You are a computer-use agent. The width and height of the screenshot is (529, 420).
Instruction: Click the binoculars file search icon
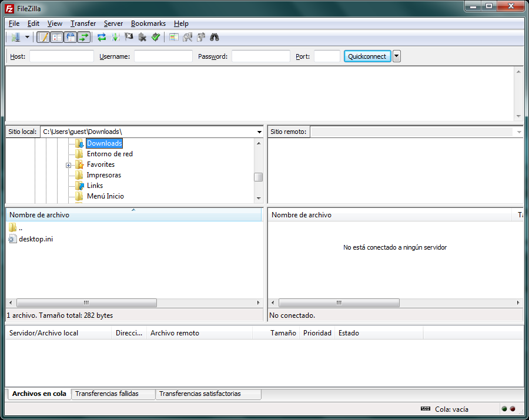215,38
